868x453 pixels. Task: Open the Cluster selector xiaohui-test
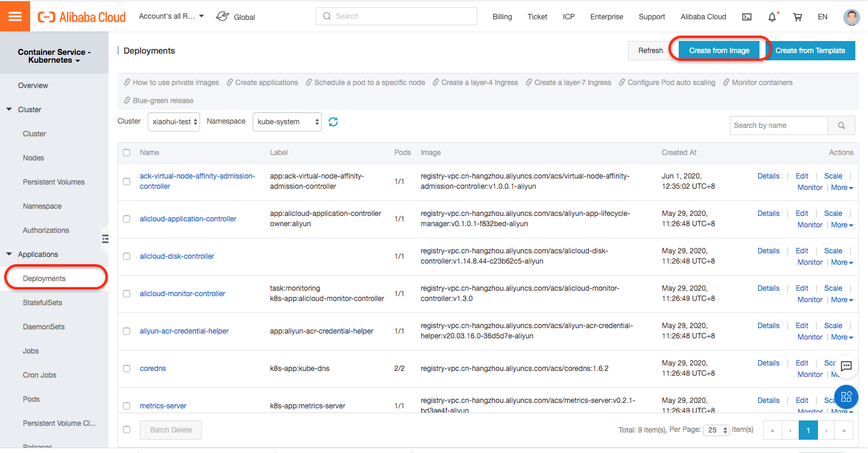[174, 122]
